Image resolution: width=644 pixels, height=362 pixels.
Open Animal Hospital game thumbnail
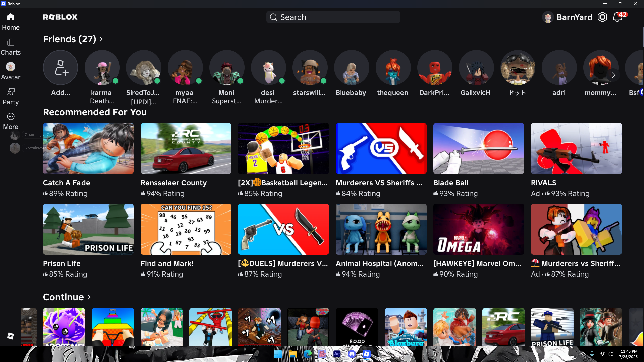point(381,229)
